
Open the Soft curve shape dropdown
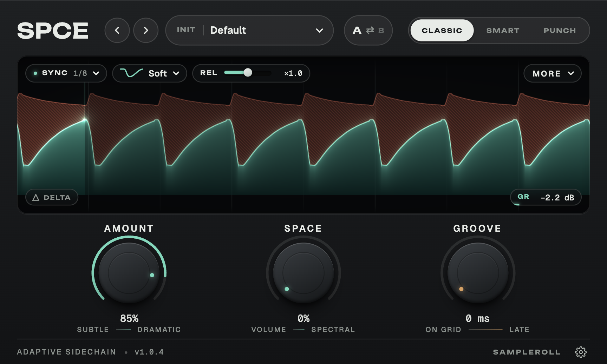pyautogui.click(x=150, y=73)
